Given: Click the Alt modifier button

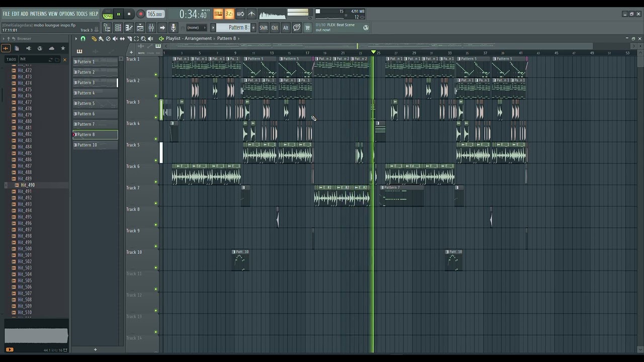Looking at the screenshot, I should [285, 28].
